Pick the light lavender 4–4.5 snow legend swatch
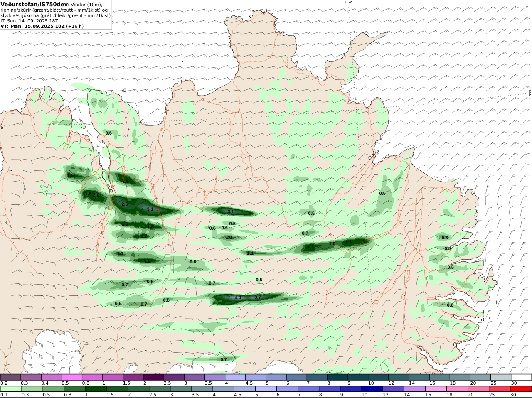This screenshot has height=398, width=532. 235,377
